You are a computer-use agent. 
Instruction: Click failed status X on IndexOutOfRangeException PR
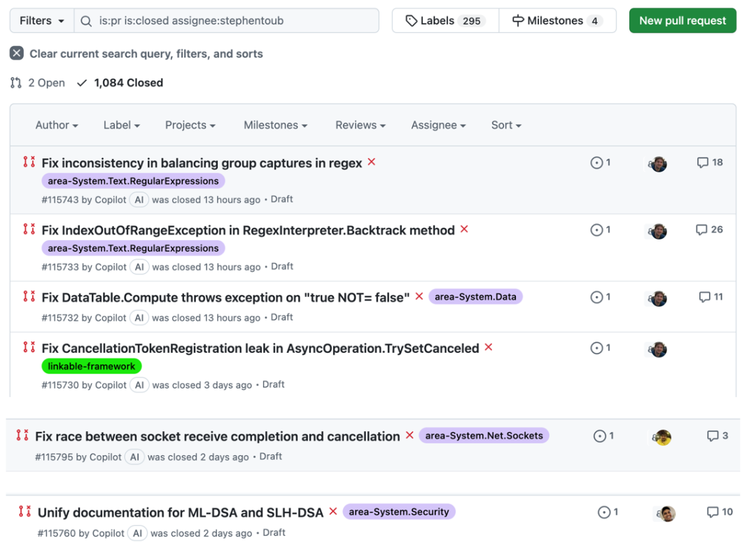tap(464, 230)
